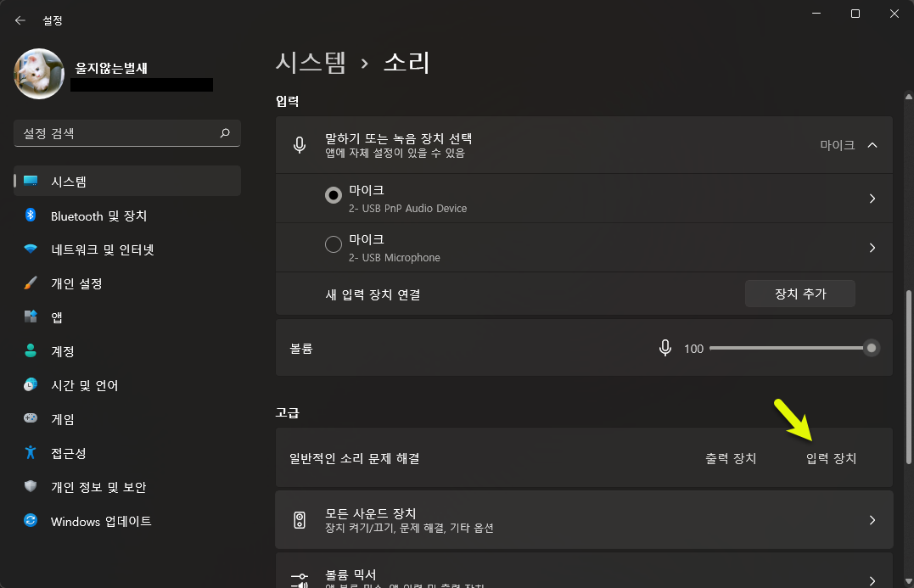Click the 개인 설정 paintbrush icon
Image resolution: width=914 pixels, height=588 pixels.
click(x=31, y=283)
